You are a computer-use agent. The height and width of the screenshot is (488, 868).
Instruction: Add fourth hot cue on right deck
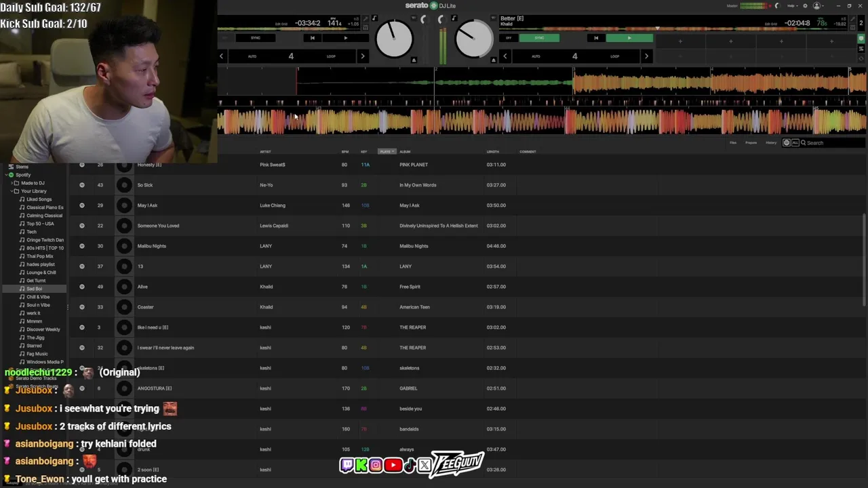(x=831, y=41)
